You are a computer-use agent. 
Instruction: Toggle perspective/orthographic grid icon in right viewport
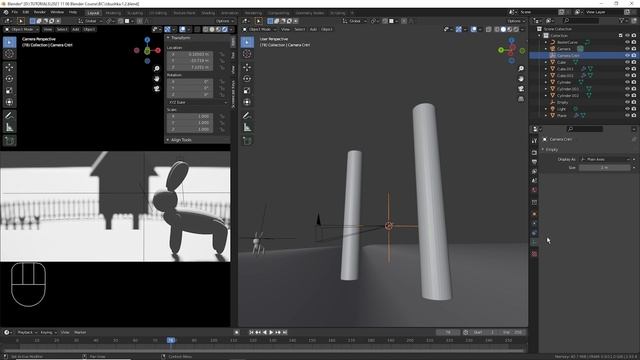(x=521, y=99)
